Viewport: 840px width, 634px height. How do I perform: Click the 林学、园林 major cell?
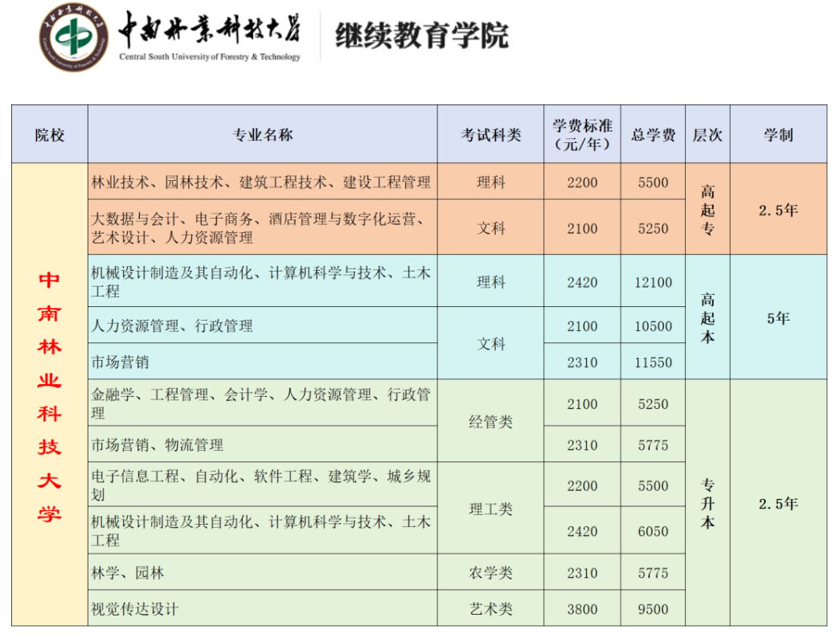click(263, 572)
